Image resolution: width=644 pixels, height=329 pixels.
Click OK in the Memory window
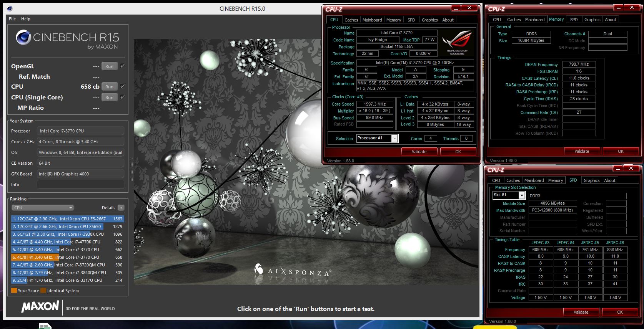click(x=621, y=151)
